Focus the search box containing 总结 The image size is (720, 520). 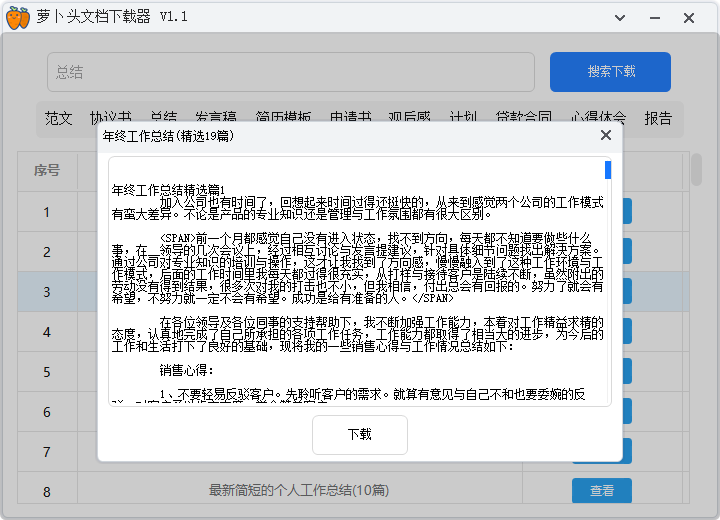[x=290, y=72]
